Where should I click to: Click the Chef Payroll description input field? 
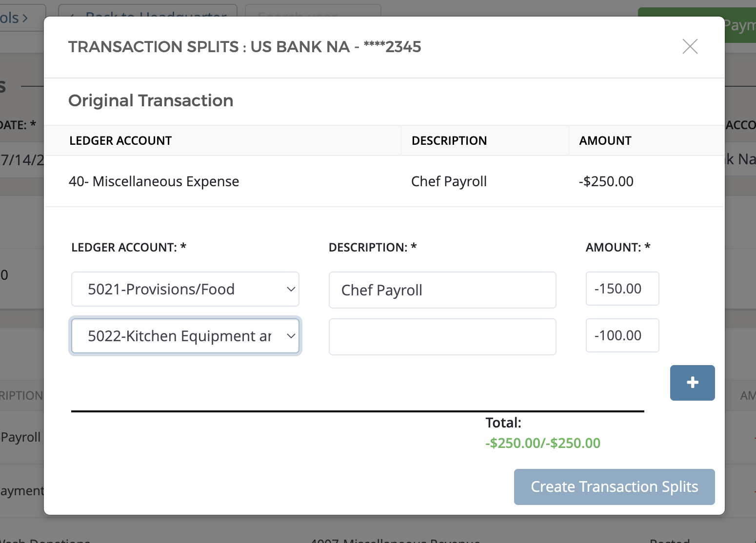(442, 290)
